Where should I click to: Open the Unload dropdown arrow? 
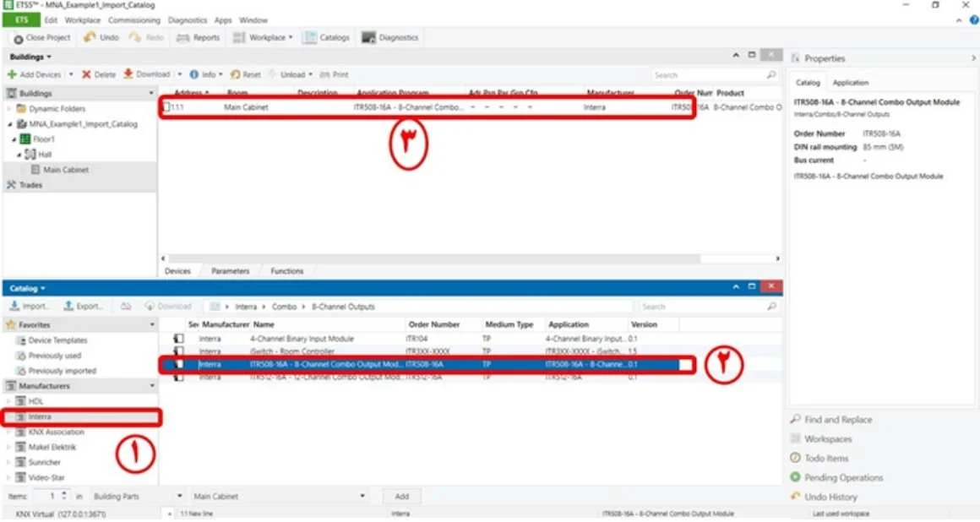point(311,74)
